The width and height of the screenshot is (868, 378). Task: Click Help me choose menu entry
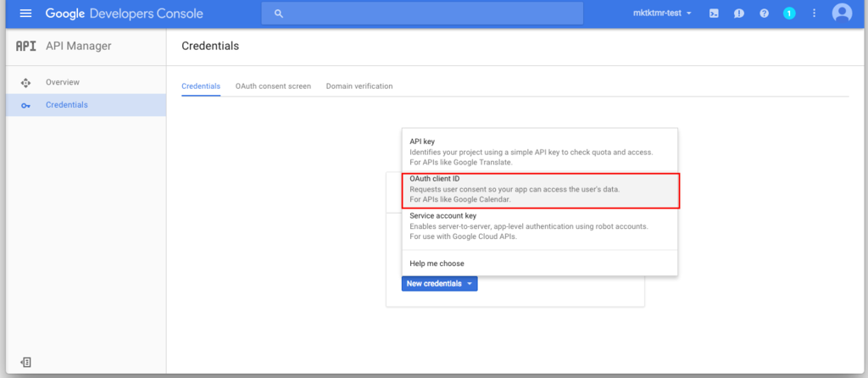click(540, 264)
